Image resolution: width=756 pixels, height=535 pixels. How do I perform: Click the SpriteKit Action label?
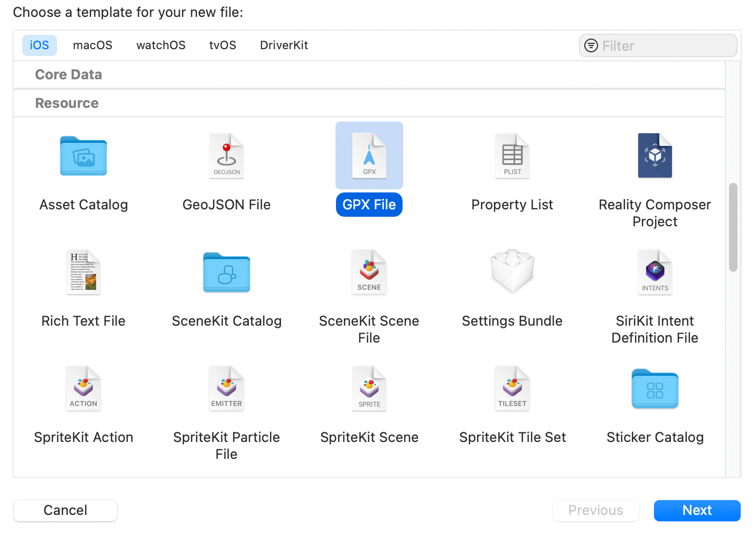pos(83,437)
